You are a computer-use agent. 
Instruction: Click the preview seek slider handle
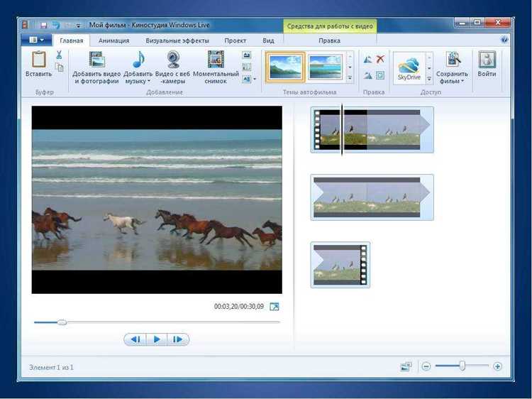point(62,322)
